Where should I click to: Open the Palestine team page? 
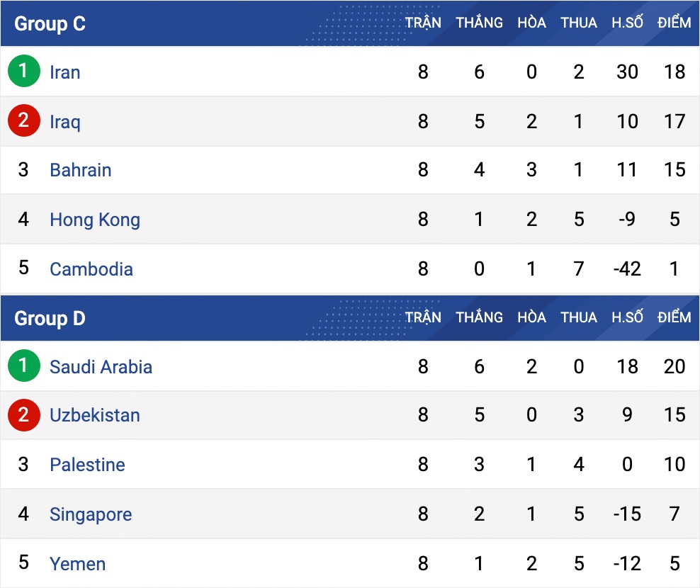click(x=87, y=465)
